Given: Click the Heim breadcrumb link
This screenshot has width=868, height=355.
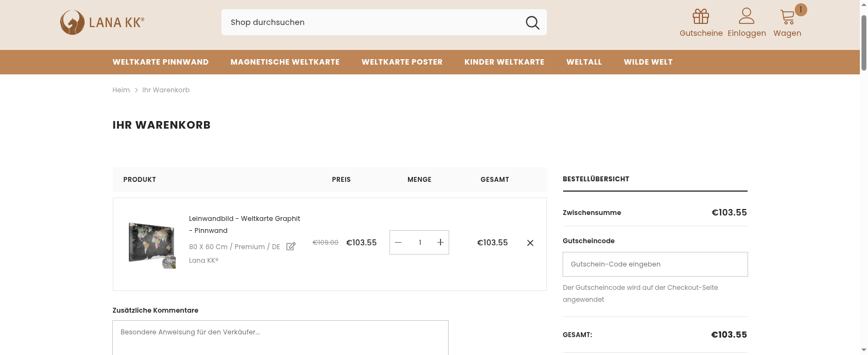Looking at the screenshot, I should tap(121, 90).
